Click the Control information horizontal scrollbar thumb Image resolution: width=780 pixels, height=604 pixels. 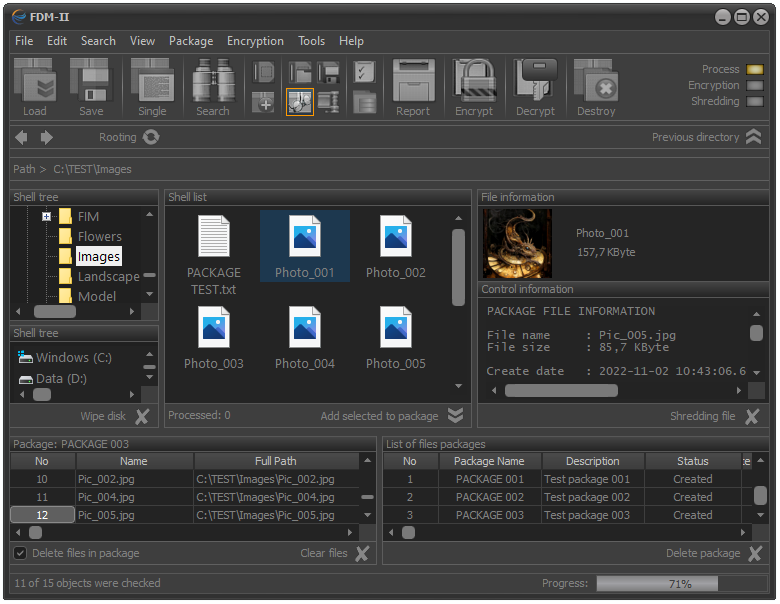[x=561, y=391]
